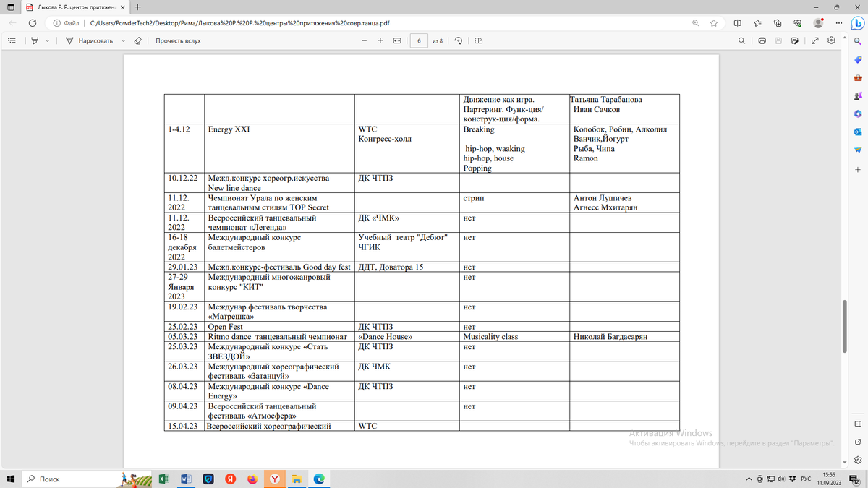This screenshot has height=488, width=868.
Task: Click the vertical scrollbar thumb
Action: 844,328
